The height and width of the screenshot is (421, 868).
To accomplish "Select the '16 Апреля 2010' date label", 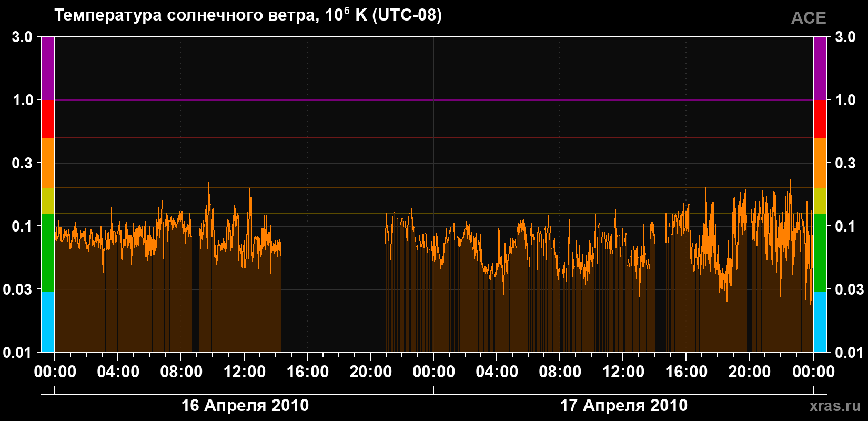I will (x=245, y=405).
